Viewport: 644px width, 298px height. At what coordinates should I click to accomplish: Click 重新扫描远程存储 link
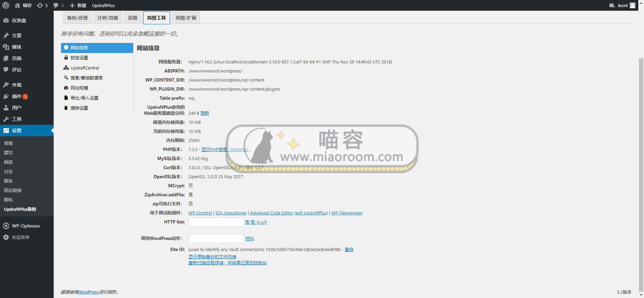[227, 263]
